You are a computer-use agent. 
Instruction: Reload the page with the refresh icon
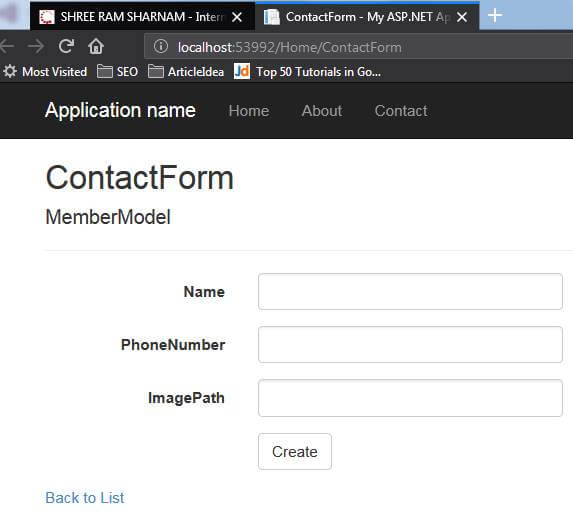(x=67, y=46)
